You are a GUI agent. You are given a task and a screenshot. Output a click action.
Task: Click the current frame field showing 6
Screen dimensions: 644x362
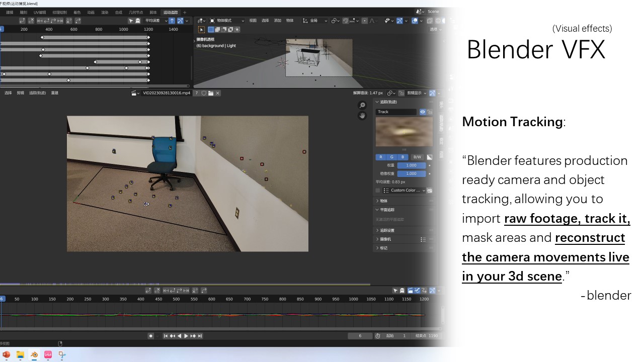(360, 336)
